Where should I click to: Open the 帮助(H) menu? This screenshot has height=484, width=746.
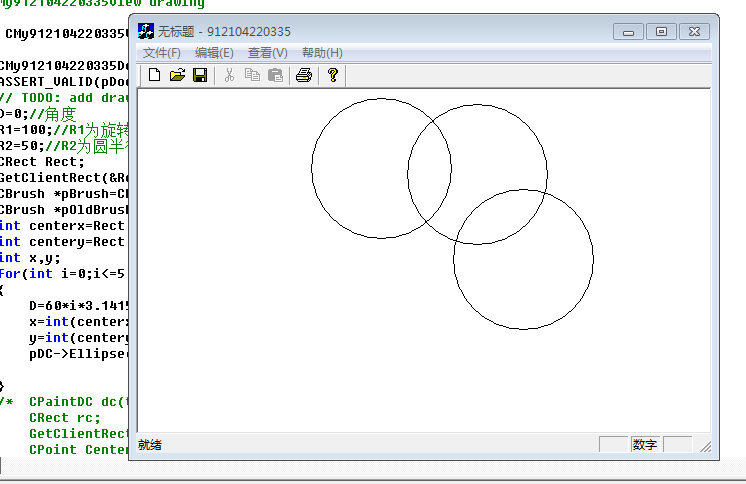[322, 53]
